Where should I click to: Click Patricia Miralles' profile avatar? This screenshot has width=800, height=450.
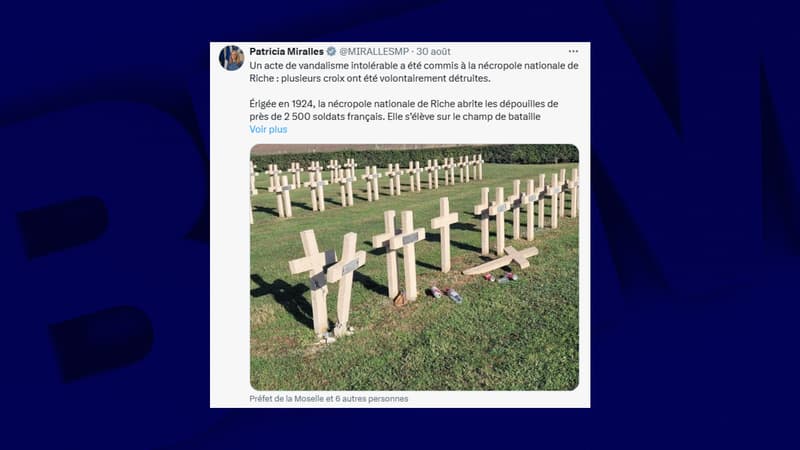(231, 58)
